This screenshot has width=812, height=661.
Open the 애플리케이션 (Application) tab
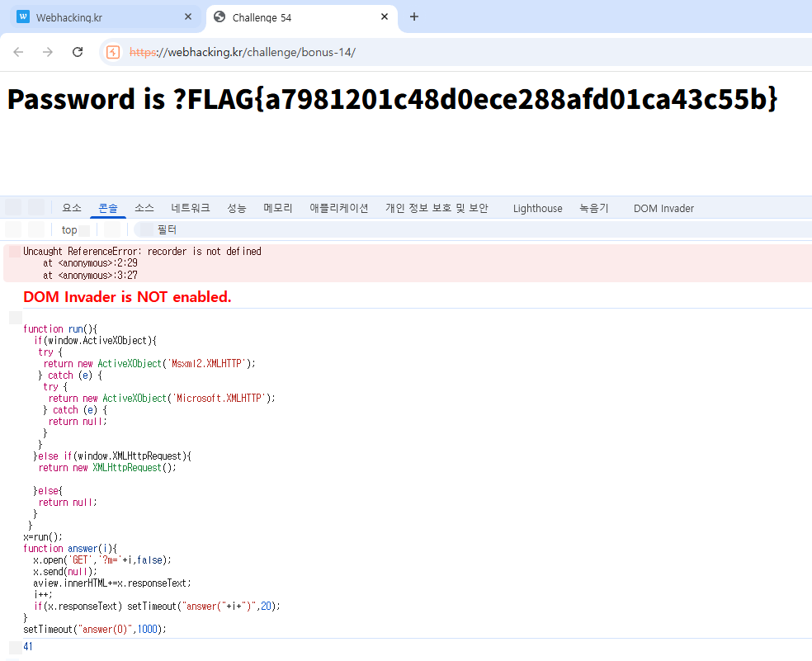click(x=339, y=208)
